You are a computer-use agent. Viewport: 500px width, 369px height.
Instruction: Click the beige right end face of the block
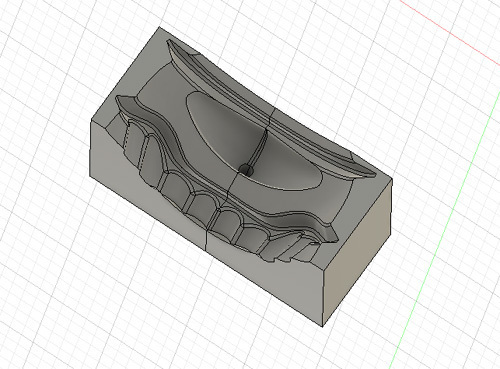click(x=357, y=253)
